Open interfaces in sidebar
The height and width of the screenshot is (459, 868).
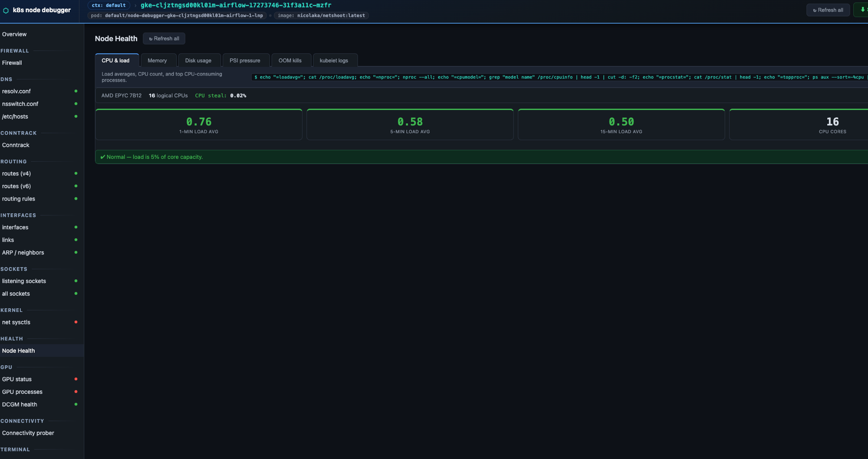15,228
